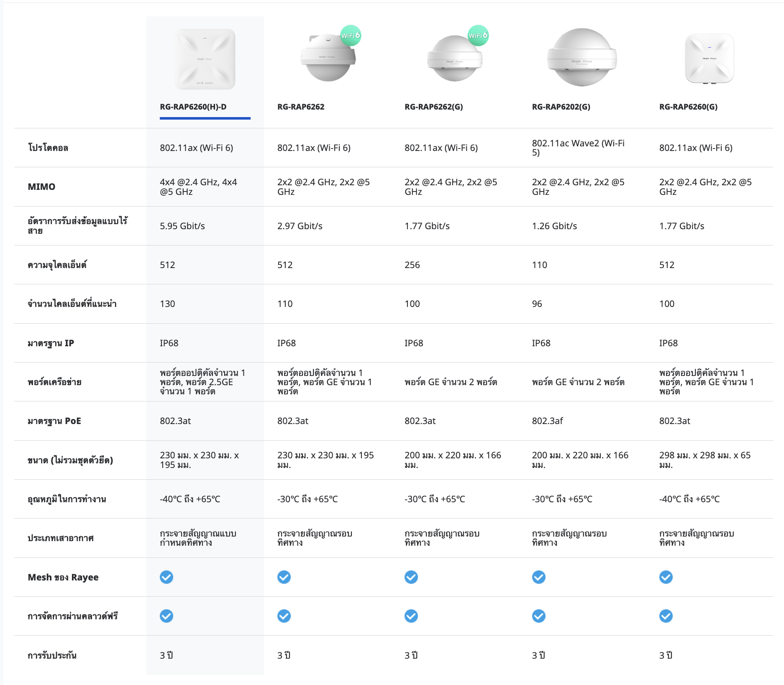Viewport: 784px width, 685px height.
Task: Click Rayee Mesh checkmark for RG-RAP6202(G)
Action: click(x=538, y=577)
